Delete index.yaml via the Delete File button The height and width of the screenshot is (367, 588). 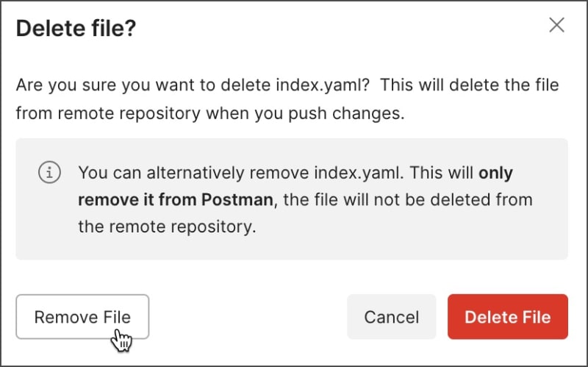point(508,317)
